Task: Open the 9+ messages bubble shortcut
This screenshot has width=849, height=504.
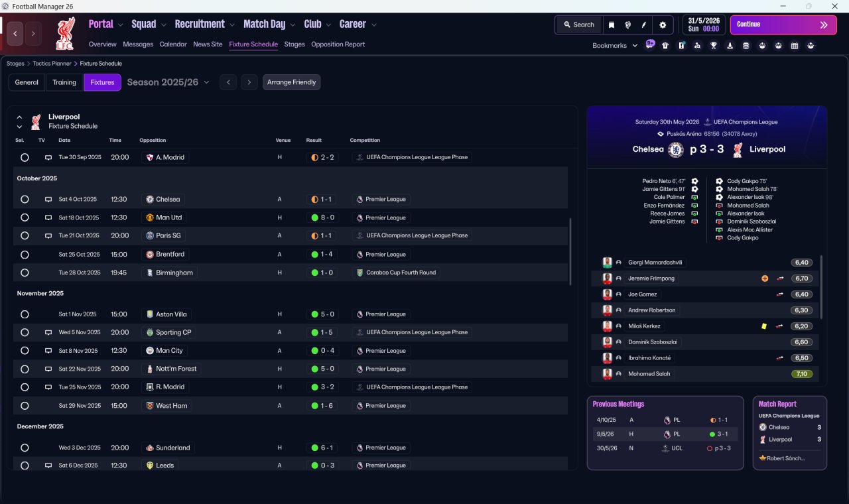Action: point(650,45)
